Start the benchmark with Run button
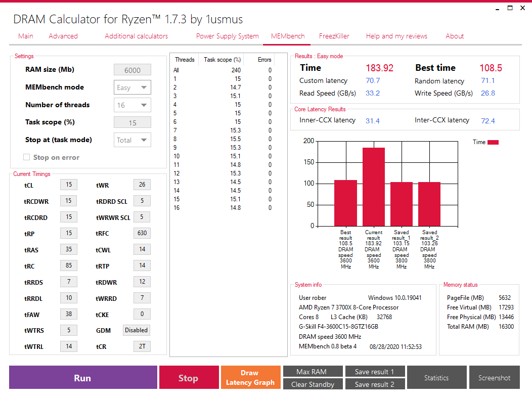The height and width of the screenshot is (400, 532). (x=83, y=377)
